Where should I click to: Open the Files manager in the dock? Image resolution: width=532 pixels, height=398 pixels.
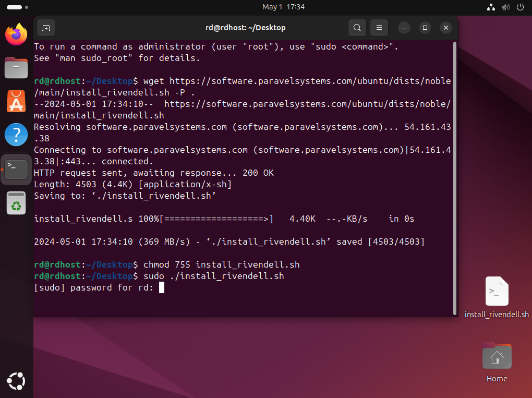coord(16,68)
